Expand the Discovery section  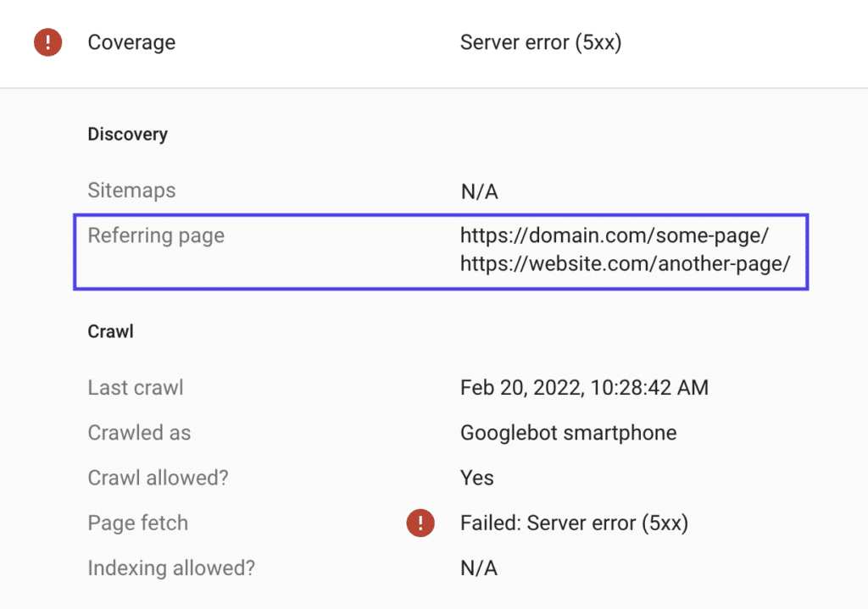pos(127,134)
